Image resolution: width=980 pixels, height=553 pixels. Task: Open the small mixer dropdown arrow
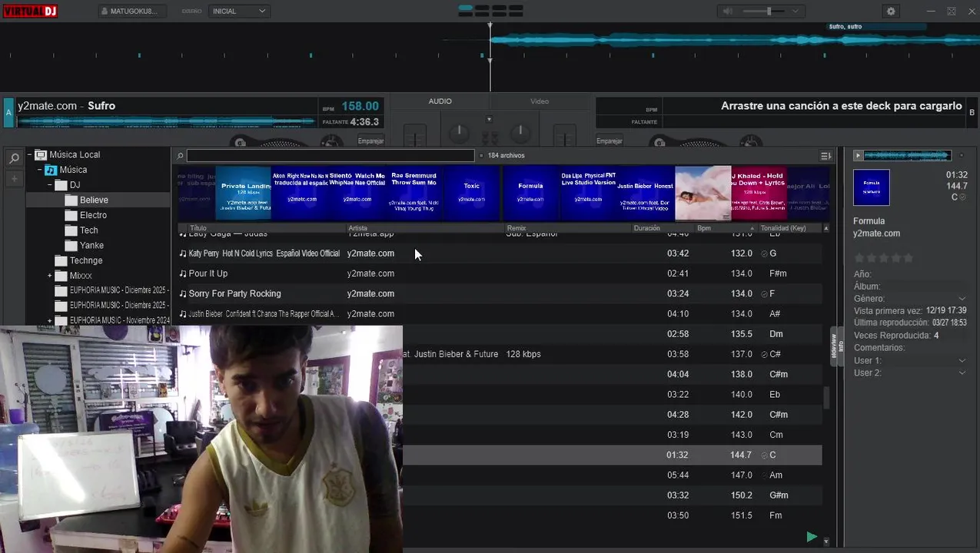[x=489, y=119]
